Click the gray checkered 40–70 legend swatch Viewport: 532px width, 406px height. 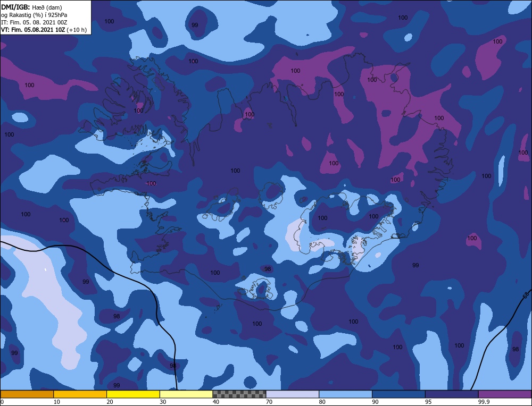239,394
